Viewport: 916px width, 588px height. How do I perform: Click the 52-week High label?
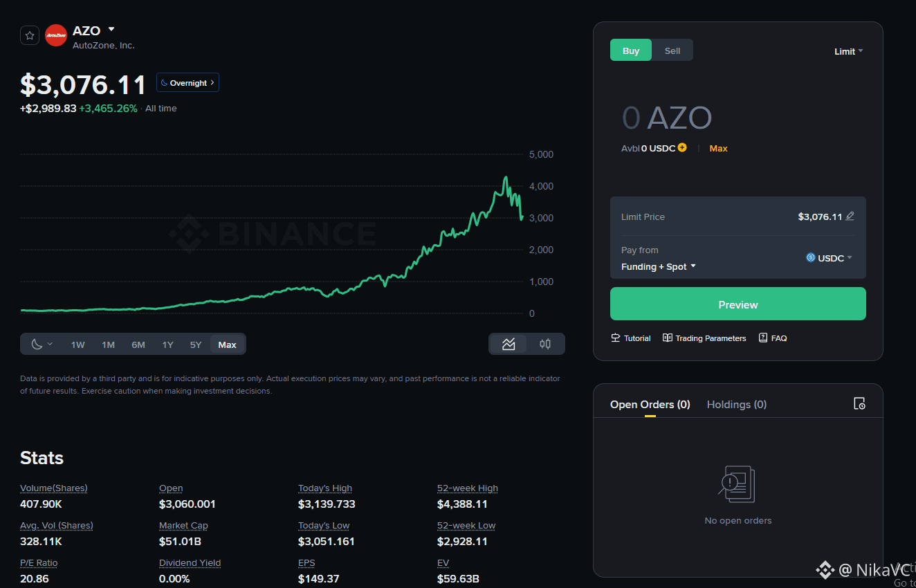(468, 488)
